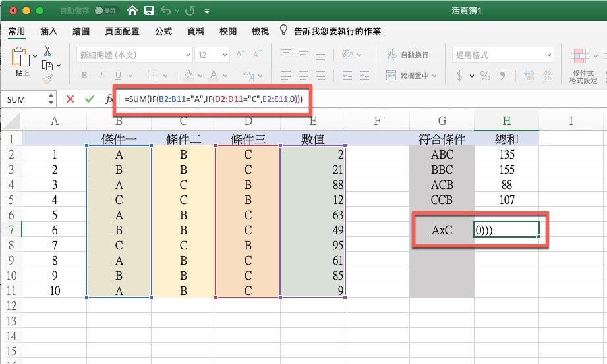Click the Borders icon
Viewport: 607px width, 364px height.
coord(154,76)
